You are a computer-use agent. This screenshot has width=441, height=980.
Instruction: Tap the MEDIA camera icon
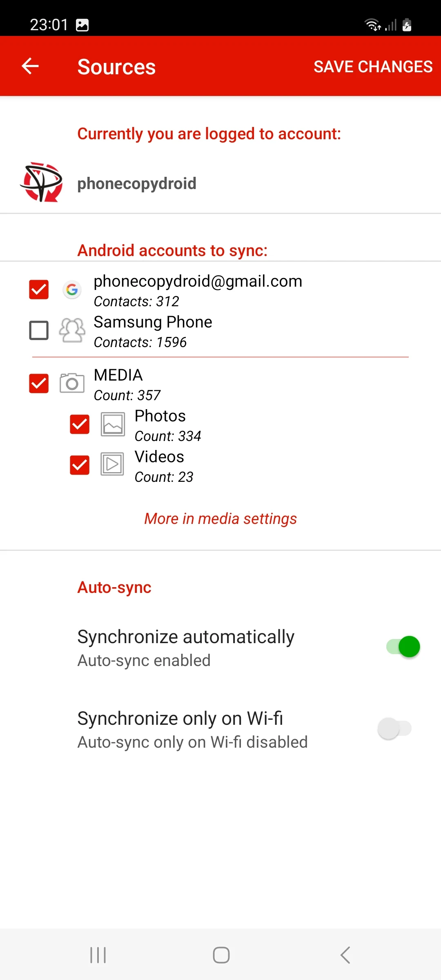tap(72, 383)
